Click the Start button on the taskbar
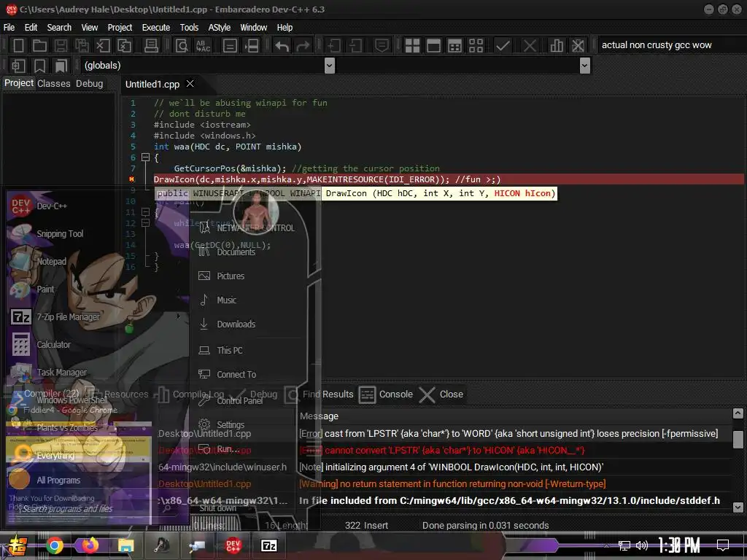The height and width of the screenshot is (560, 747). [15, 545]
